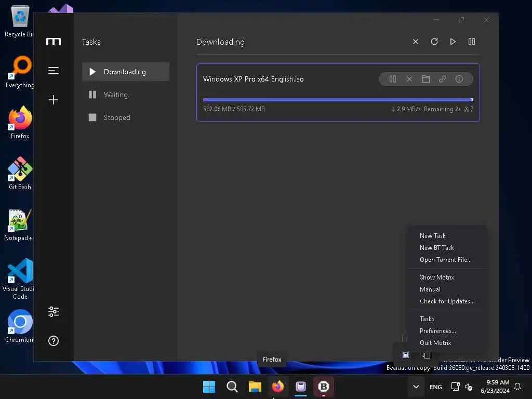The width and height of the screenshot is (532, 399).
Task: Click the Windows XP Pro x64 English.iso filename
Action: point(253,79)
